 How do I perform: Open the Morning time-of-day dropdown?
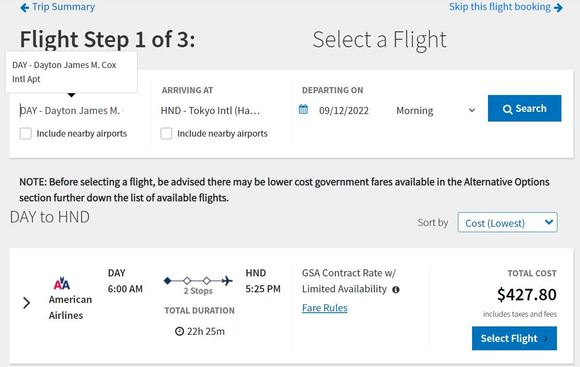pyautogui.click(x=435, y=110)
